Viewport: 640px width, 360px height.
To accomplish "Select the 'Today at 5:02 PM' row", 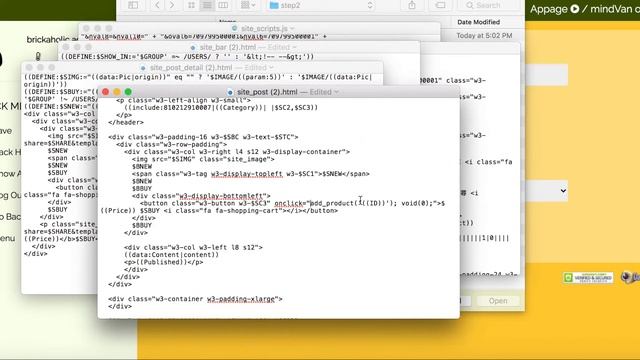I will pos(484,36).
